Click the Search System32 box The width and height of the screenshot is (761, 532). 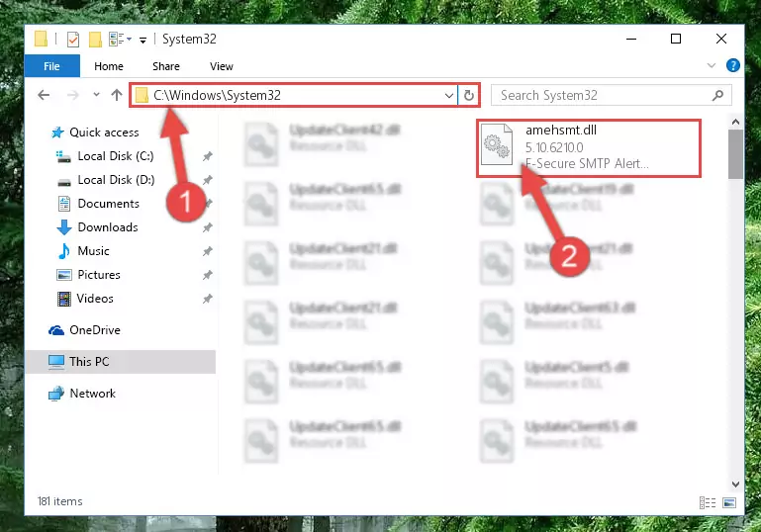pyautogui.click(x=611, y=95)
